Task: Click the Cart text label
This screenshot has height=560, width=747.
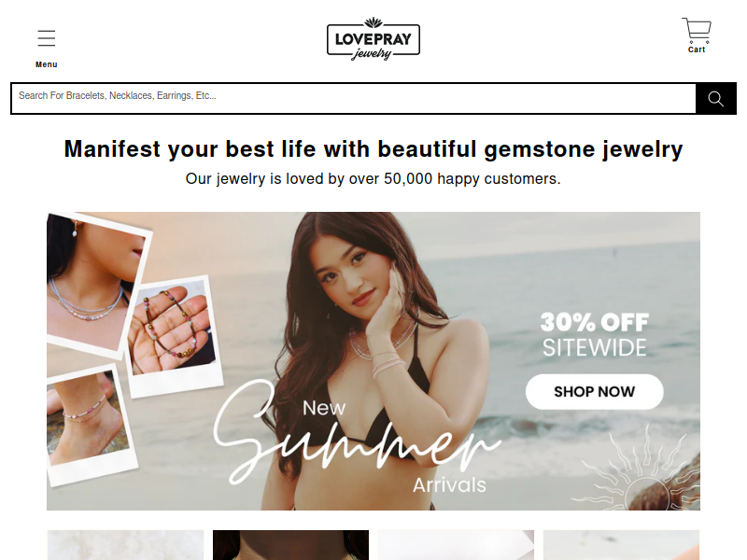Action: click(697, 49)
